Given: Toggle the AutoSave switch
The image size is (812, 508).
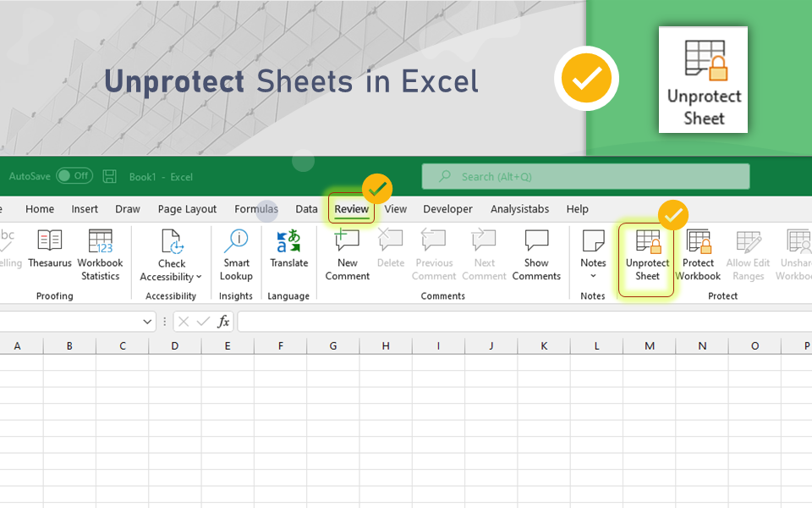Looking at the screenshot, I should 74,176.
